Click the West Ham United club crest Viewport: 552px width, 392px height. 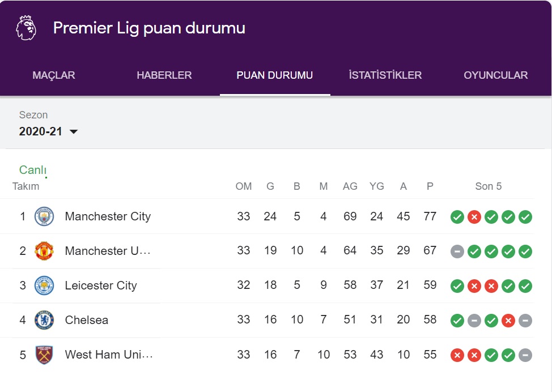[x=44, y=355]
